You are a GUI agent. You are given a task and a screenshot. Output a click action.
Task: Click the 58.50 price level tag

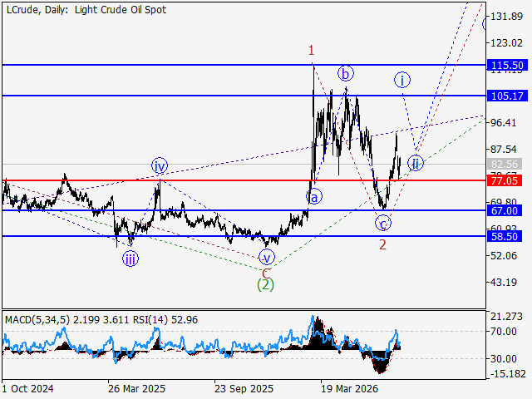505,236
